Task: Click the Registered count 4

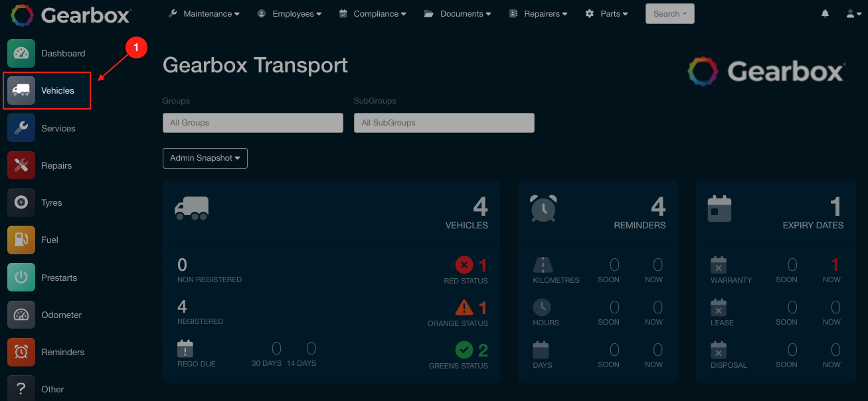Action: pos(182,307)
